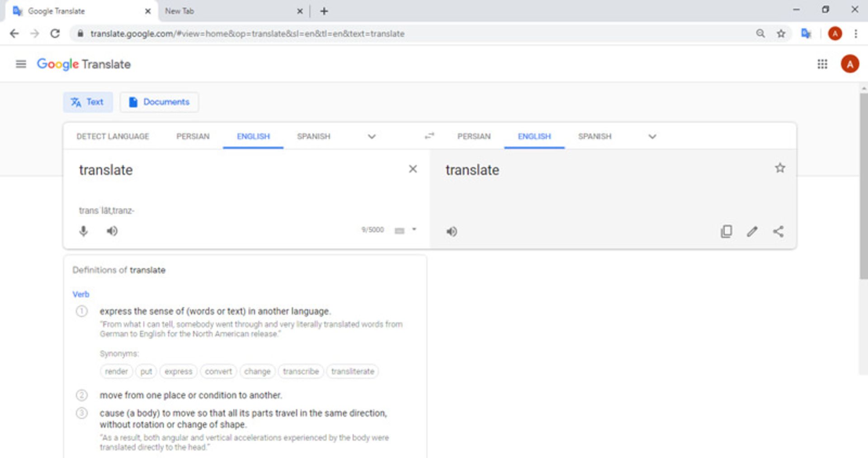Switch to the New Tab tab
Image resolution: width=868 pixels, height=458 pixels.
[226, 11]
